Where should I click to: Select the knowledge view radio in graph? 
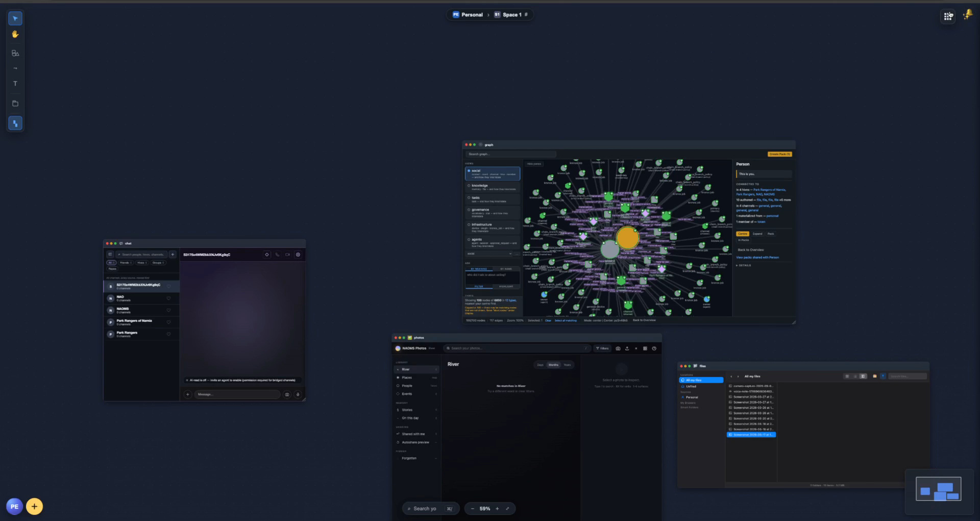[469, 185]
